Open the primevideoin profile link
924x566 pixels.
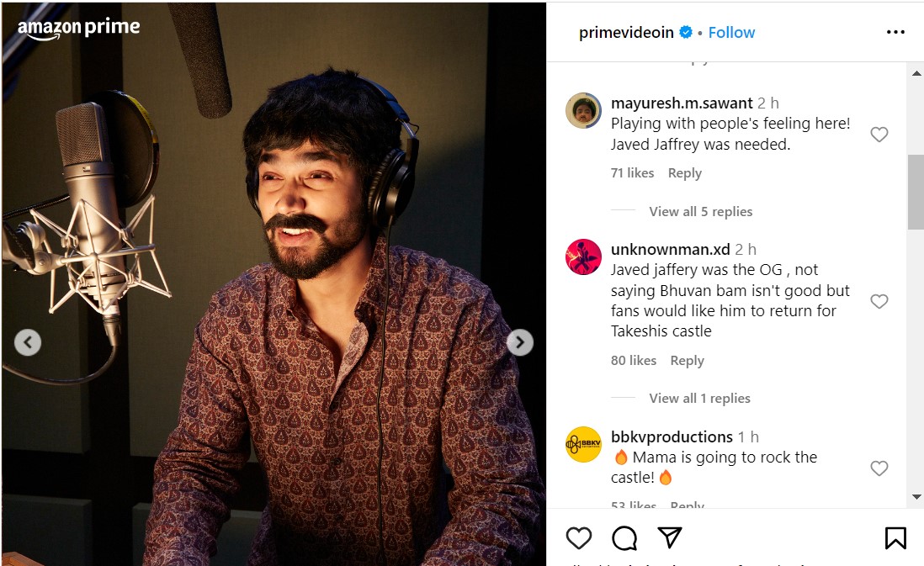click(x=626, y=33)
